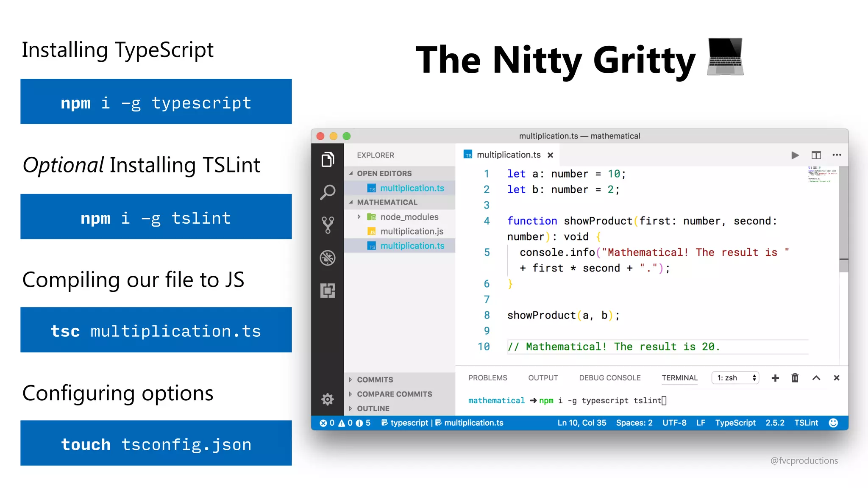Switch to the PROBLEMS tab

[x=487, y=378]
